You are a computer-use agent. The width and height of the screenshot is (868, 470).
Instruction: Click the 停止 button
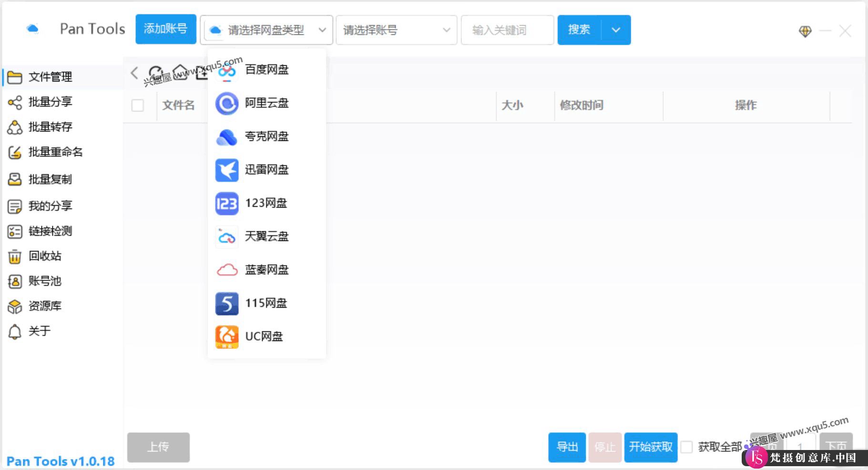(x=605, y=447)
